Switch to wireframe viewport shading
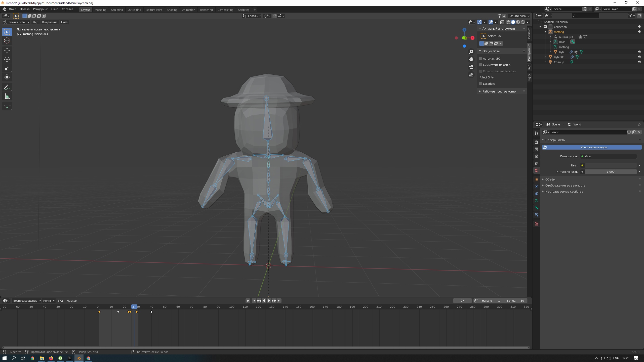The width and height of the screenshot is (644, 362). click(x=508, y=22)
